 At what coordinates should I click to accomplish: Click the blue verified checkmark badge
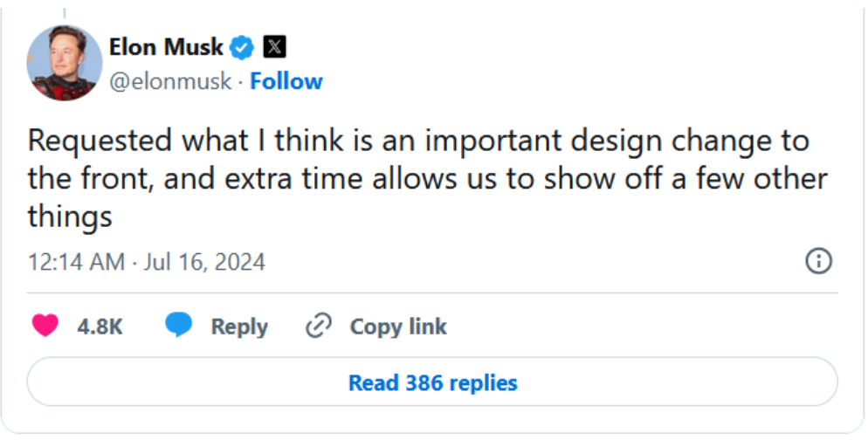(241, 47)
